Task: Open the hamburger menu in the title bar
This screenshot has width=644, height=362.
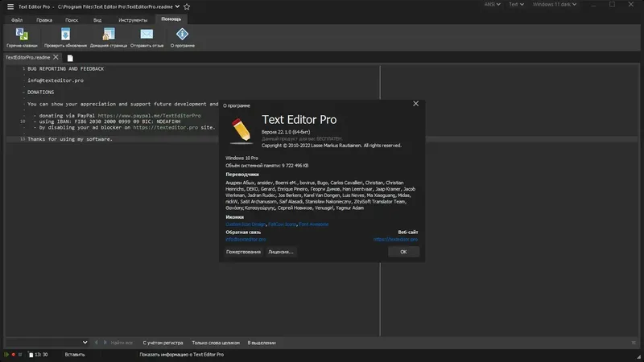Action: 10,6
